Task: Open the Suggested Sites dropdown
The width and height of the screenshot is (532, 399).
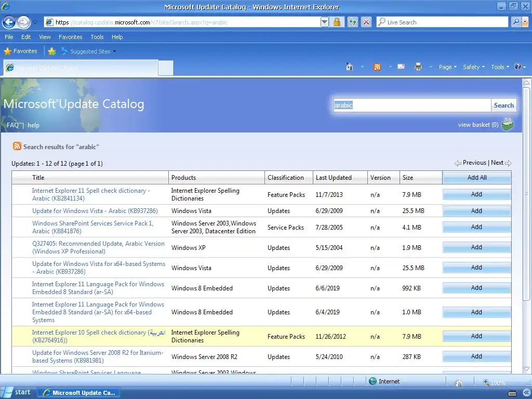Action: [88, 51]
